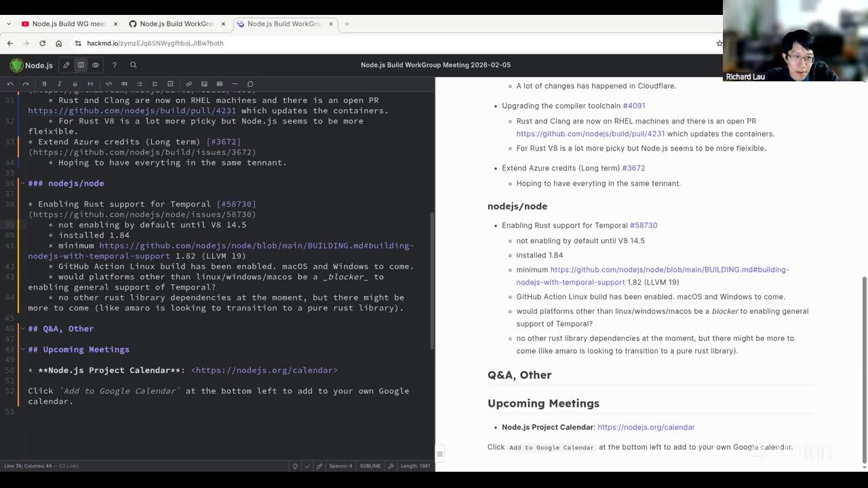This screenshot has width=868, height=488.
Task: Go forward in browser
Action: pos(26,43)
